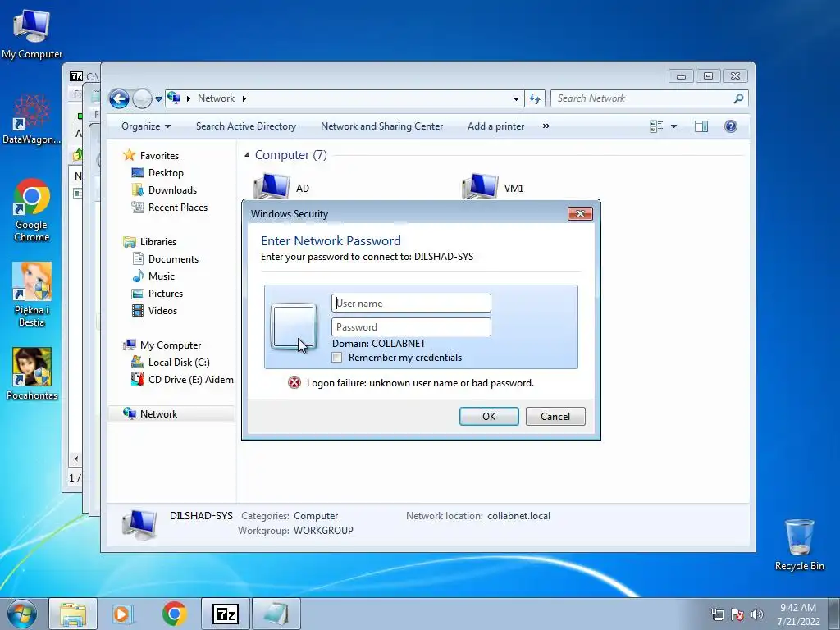Click the notepad-like taskbar button
This screenshot has width=840, height=630.
[x=276, y=614]
